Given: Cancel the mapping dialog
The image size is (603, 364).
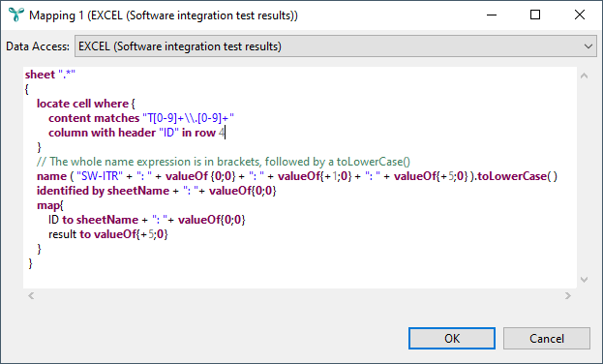Looking at the screenshot, I should pos(547,338).
